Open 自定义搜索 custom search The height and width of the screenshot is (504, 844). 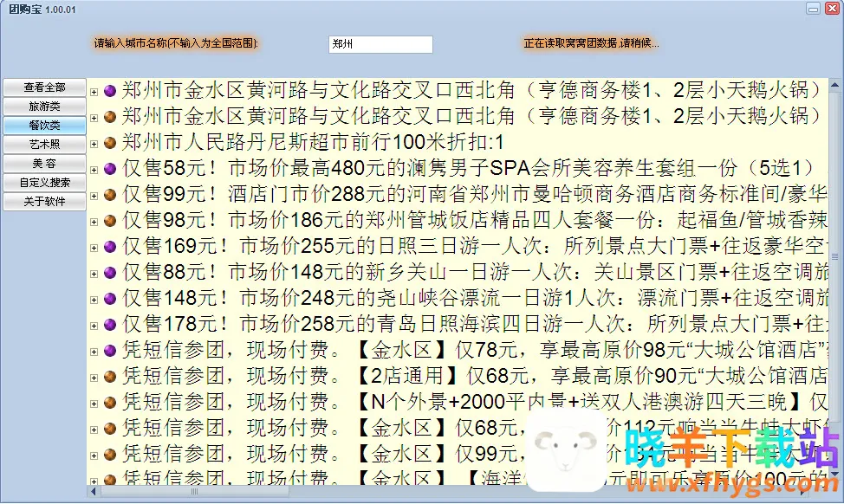click(44, 183)
